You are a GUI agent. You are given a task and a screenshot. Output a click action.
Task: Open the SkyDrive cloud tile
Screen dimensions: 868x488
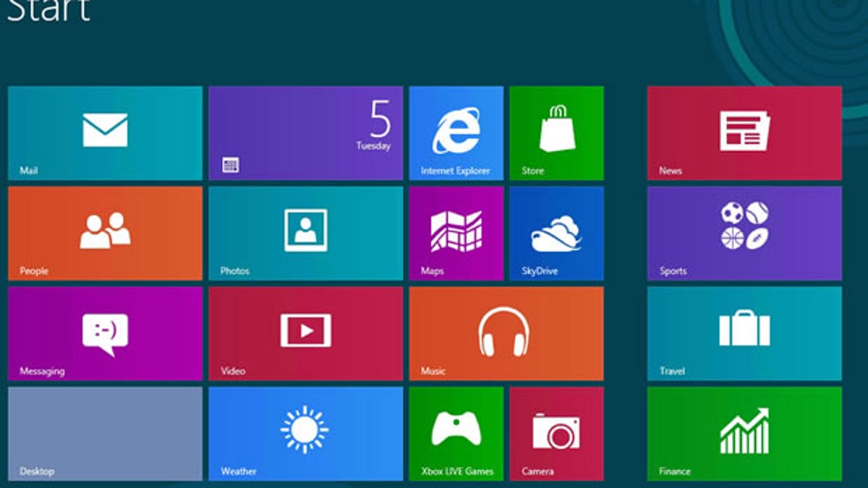[x=556, y=233]
